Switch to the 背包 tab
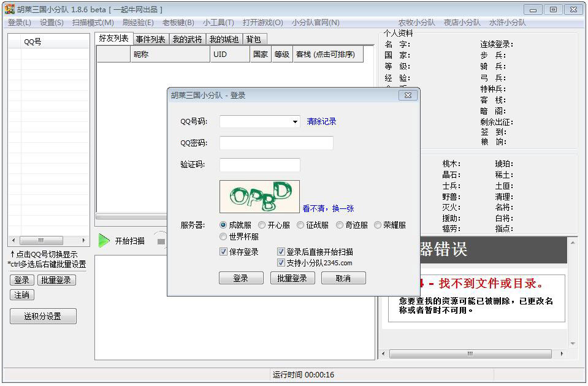This screenshot has width=588, height=386. [x=254, y=39]
